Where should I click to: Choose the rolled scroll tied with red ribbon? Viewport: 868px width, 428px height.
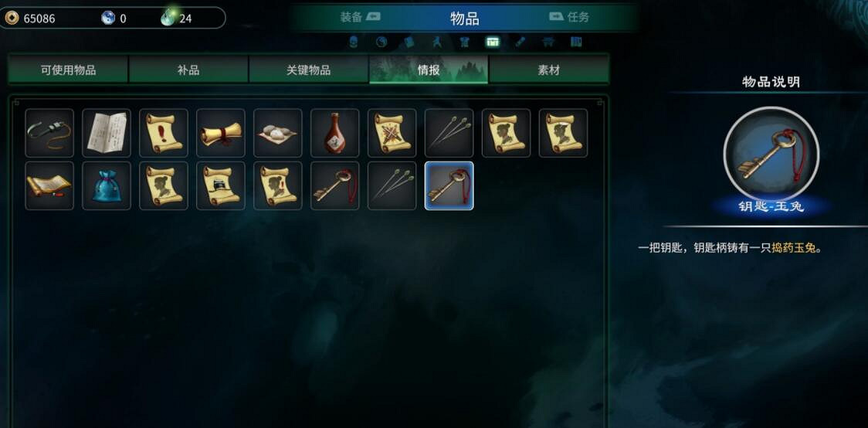coord(221,133)
